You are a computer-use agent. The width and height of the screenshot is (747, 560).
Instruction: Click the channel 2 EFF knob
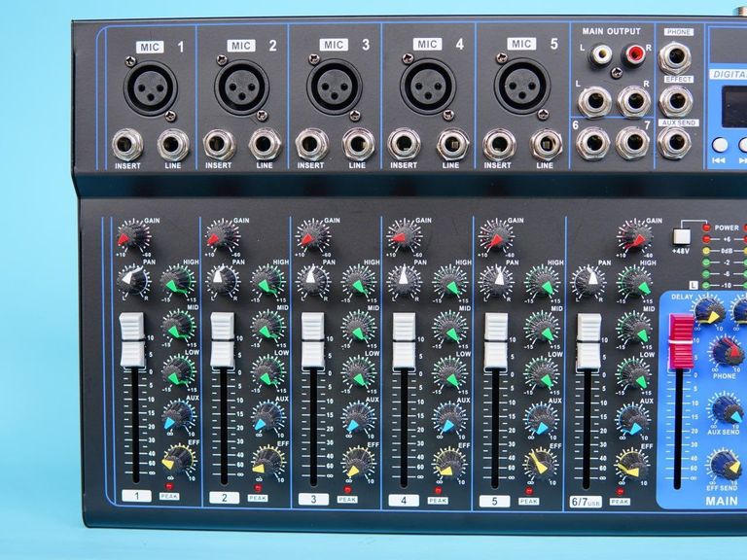pos(268,460)
